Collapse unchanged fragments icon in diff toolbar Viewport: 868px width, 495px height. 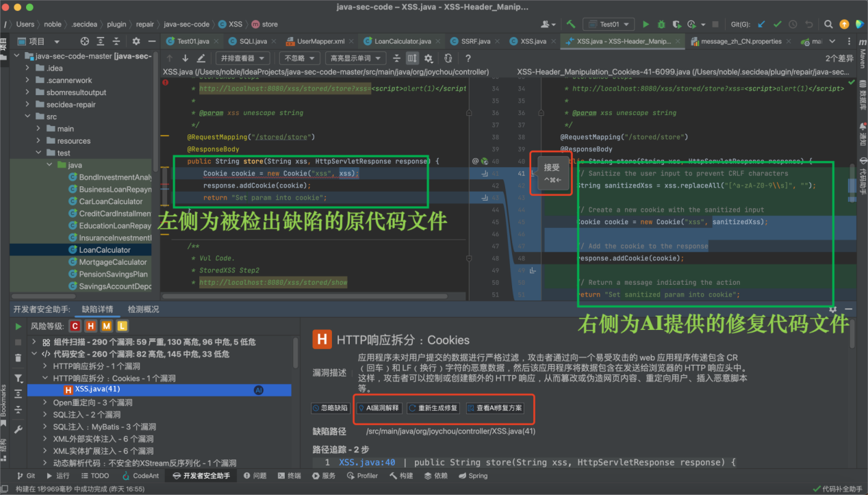pos(396,59)
